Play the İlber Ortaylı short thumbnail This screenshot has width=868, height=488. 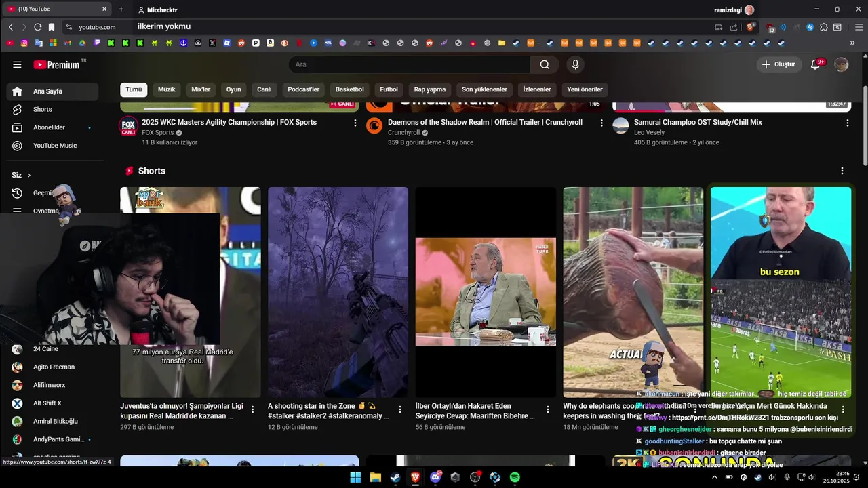pyautogui.click(x=486, y=292)
